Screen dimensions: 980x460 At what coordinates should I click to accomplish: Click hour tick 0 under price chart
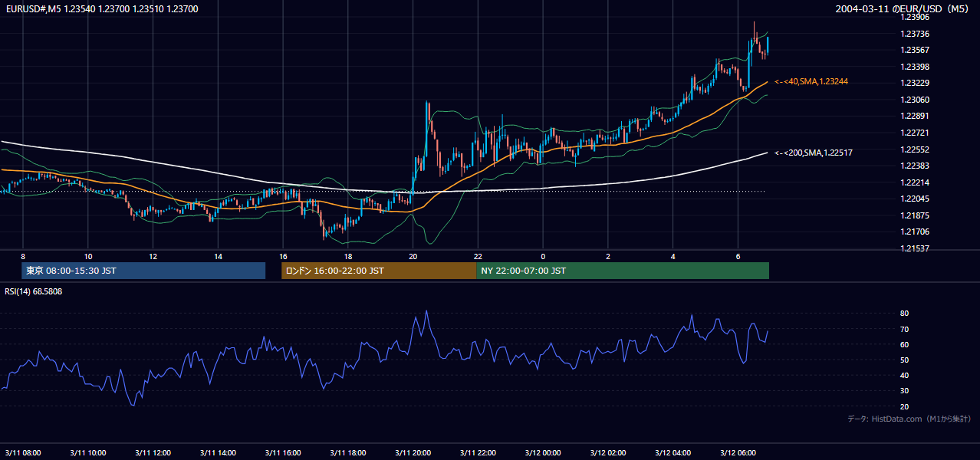[543, 256]
